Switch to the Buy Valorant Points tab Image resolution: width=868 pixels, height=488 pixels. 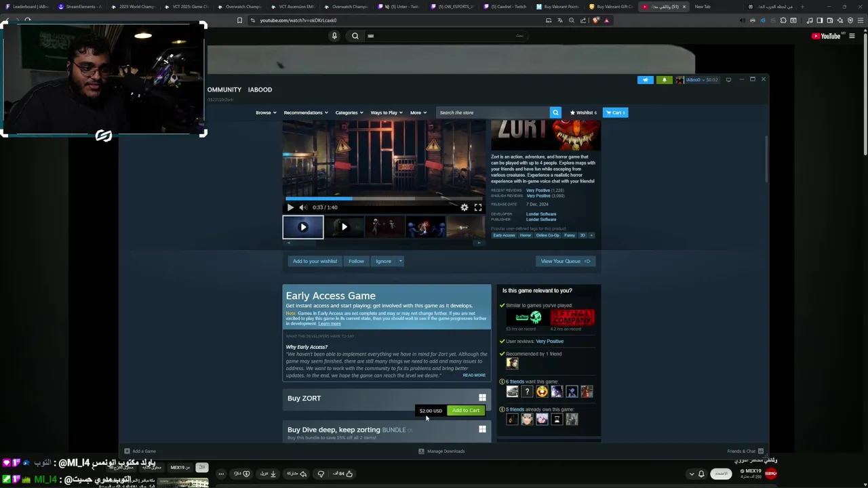tap(557, 7)
